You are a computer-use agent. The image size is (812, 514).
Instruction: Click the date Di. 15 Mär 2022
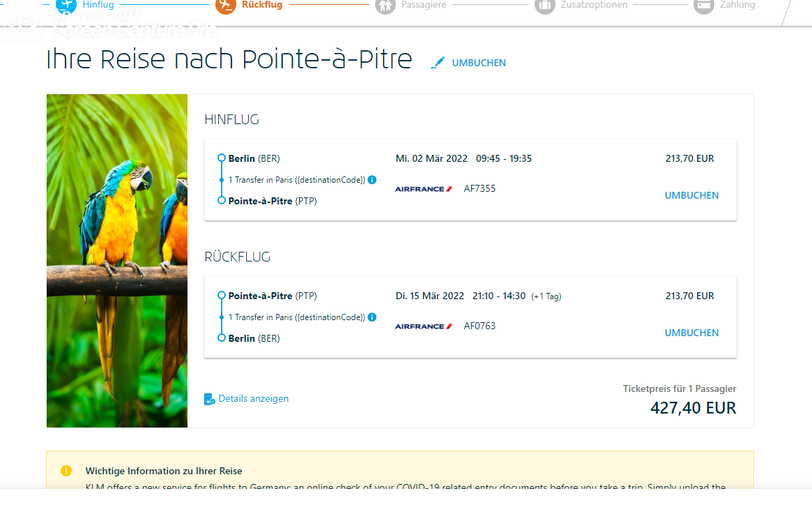pyautogui.click(x=430, y=296)
